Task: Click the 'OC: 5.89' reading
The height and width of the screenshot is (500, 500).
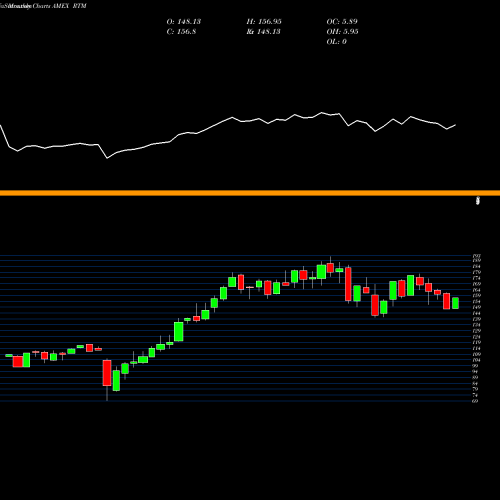Action: (x=342, y=22)
